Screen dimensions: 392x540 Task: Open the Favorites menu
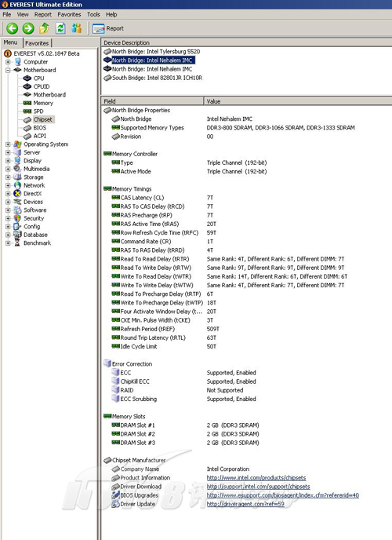pyautogui.click(x=69, y=14)
